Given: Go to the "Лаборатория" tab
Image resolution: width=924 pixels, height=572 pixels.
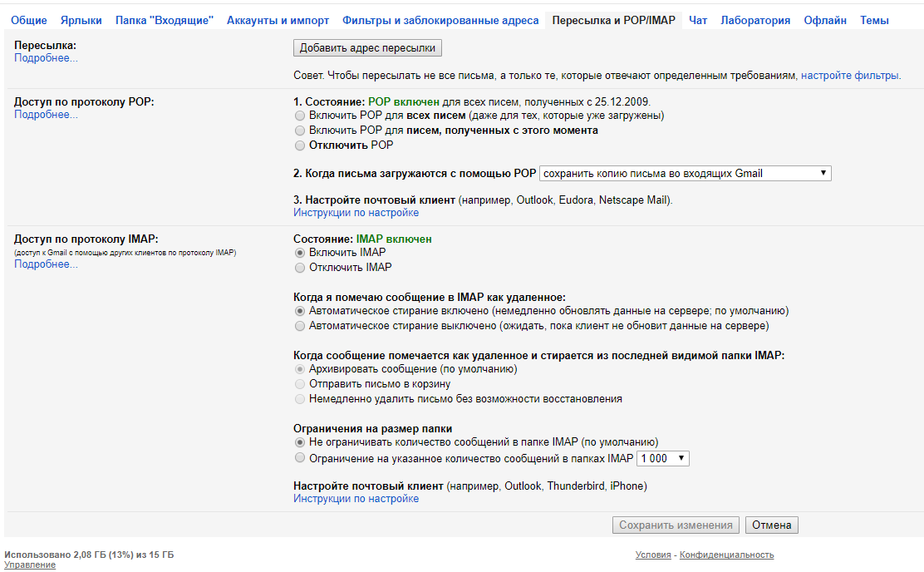Looking at the screenshot, I should (755, 20).
